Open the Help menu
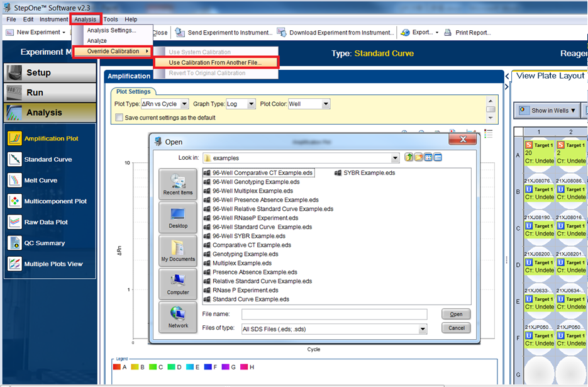 point(131,19)
